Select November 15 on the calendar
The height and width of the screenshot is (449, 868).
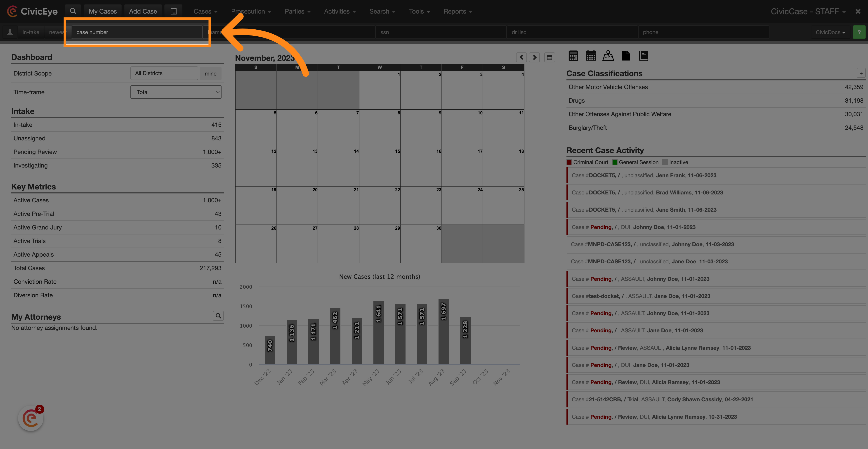[x=380, y=167]
